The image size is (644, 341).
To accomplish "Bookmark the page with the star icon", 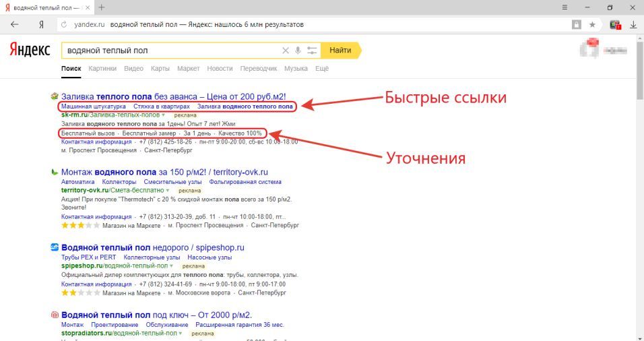I will (x=592, y=25).
